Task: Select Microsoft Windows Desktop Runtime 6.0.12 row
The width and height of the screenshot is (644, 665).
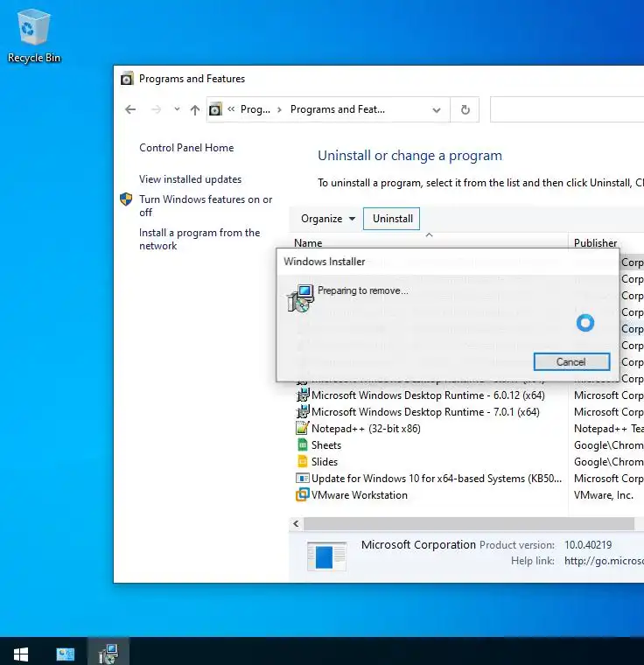Action: coord(428,395)
